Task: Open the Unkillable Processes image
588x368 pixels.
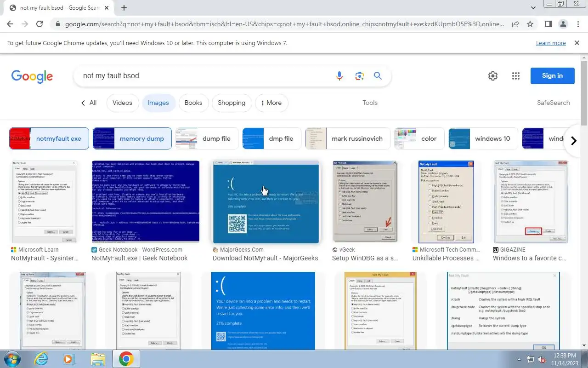Action: coord(446,201)
